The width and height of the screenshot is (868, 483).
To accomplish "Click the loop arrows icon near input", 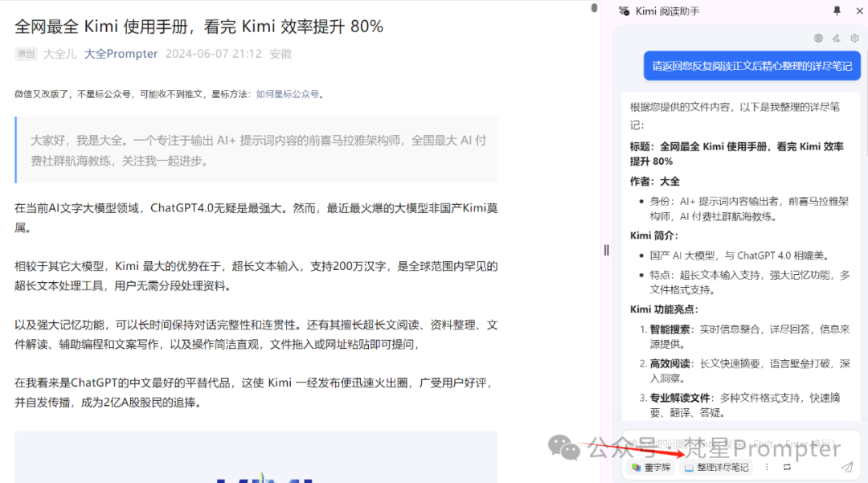I will pyautogui.click(x=787, y=467).
